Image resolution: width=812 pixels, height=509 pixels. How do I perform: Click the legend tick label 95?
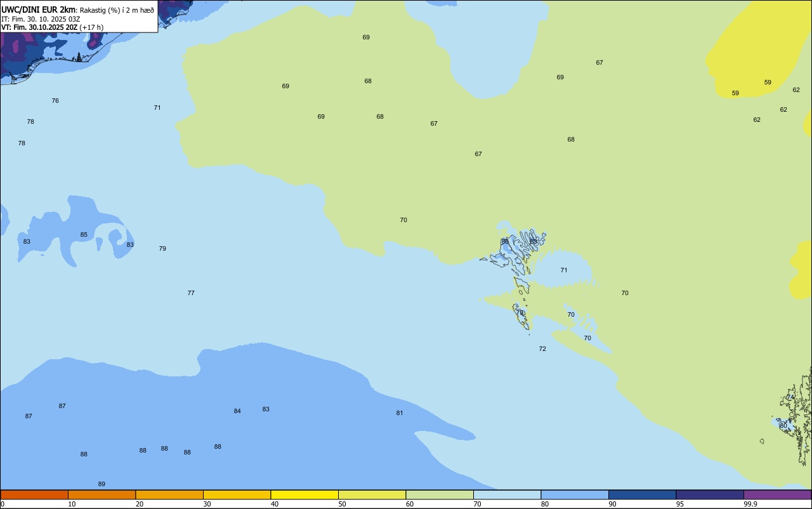click(680, 504)
